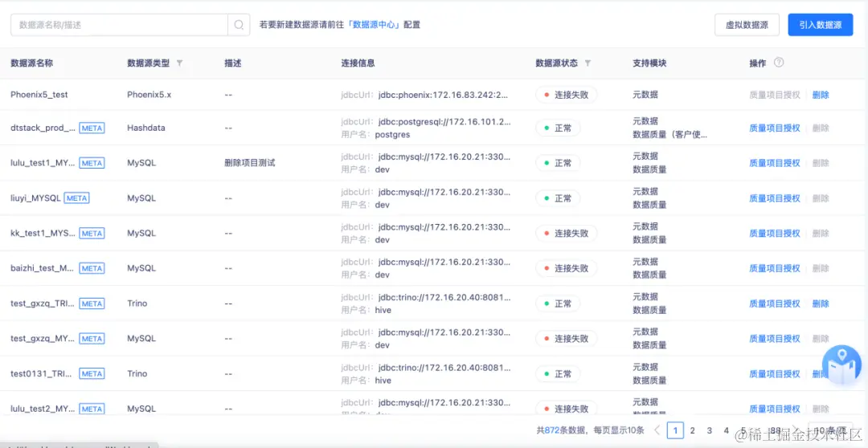Go to page 2
The width and height of the screenshot is (868, 448).
[693, 430]
